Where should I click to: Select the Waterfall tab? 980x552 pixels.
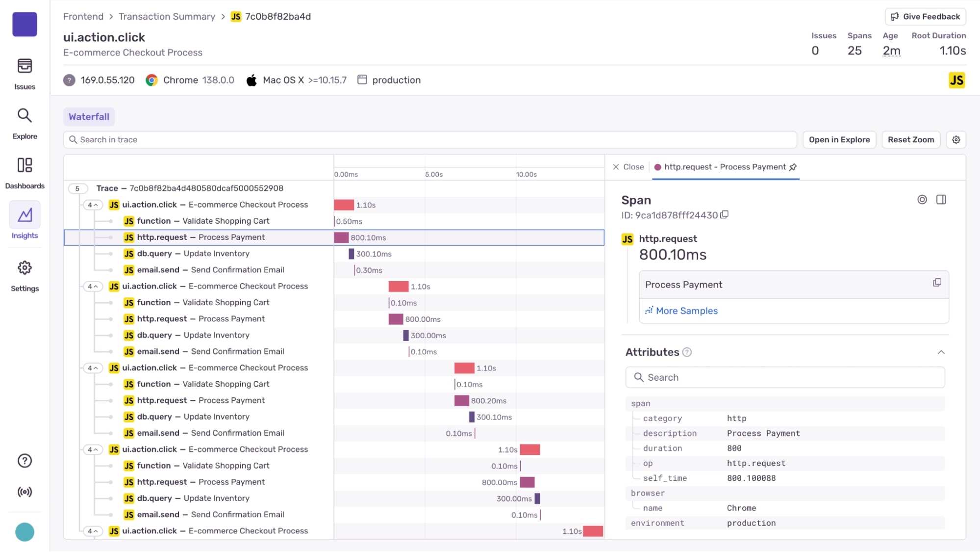point(89,117)
